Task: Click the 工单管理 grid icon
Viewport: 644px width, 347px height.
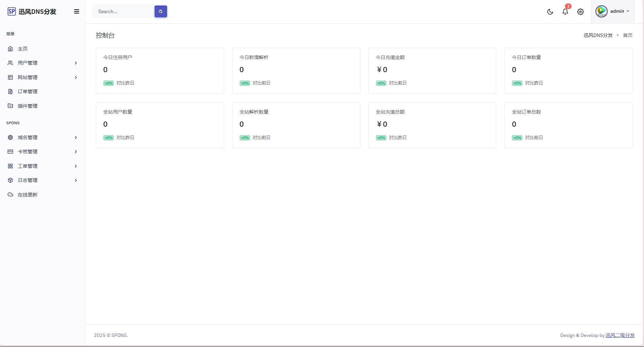Action: (10, 166)
